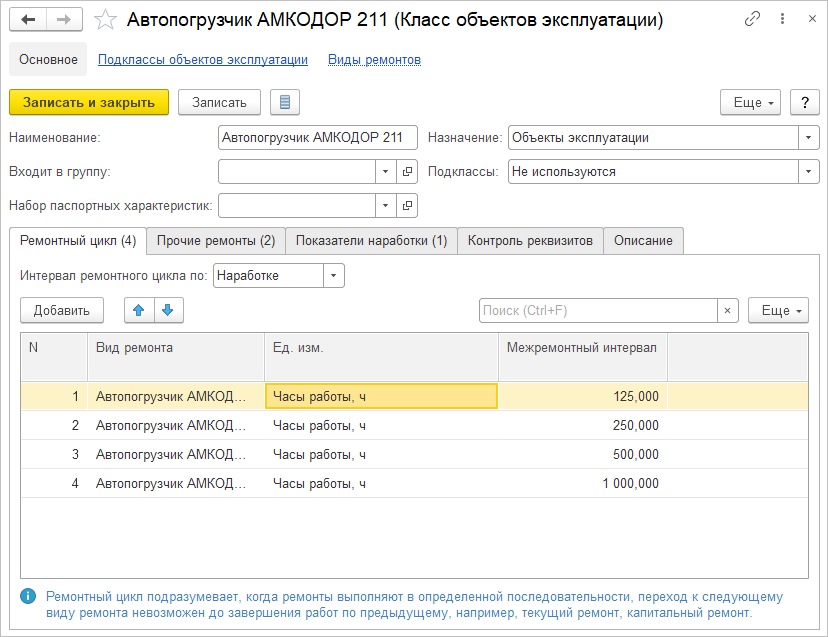This screenshot has height=637, width=828.
Task: Expand the Подклассы dropdown
Action: (808, 172)
